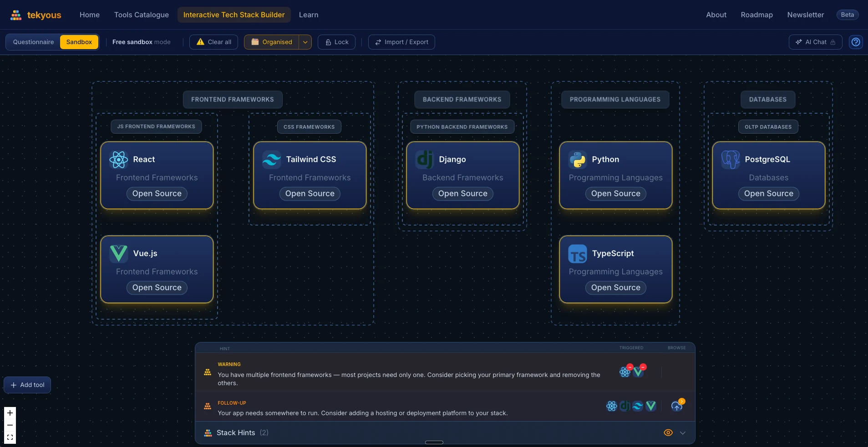Click Open Source tag on Tailwind CSS card

[310, 194]
